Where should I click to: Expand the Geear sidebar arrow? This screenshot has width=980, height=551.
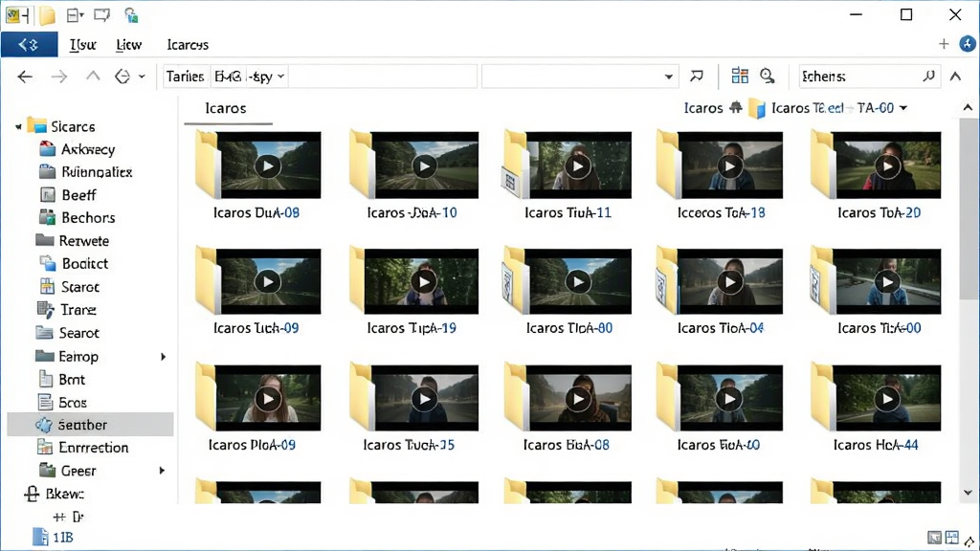coord(162,471)
